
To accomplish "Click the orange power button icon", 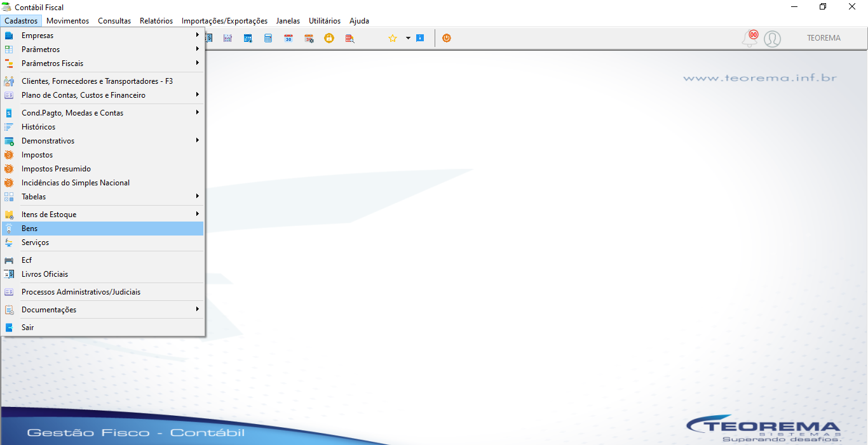I will [447, 38].
